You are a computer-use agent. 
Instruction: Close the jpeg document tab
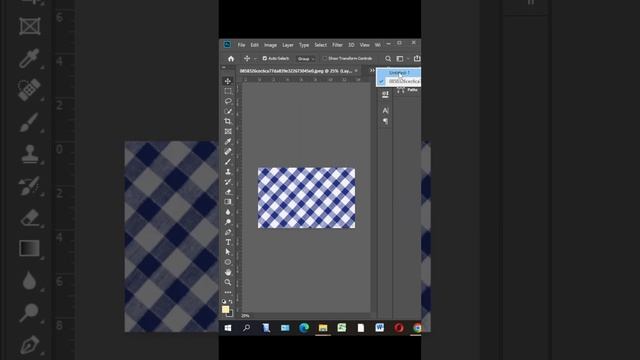point(356,71)
